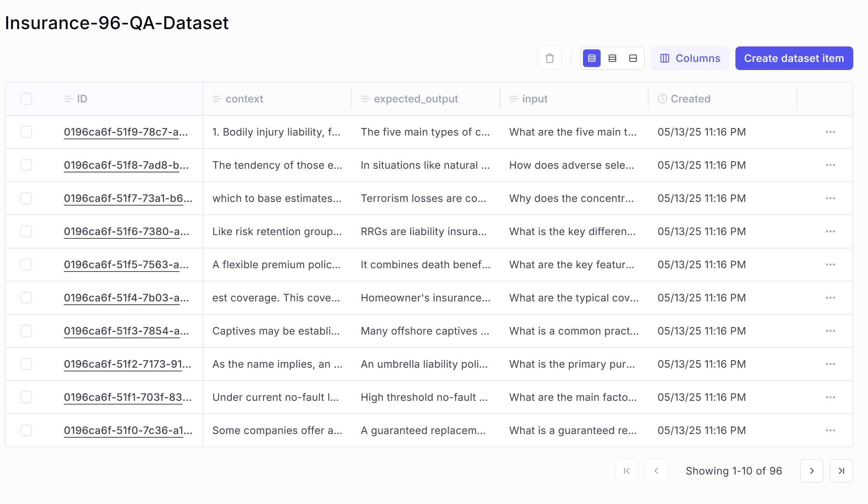The height and width of the screenshot is (504, 868).
Task: Open row actions menu for 0196ca6f-51f8 row
Action: coord(830,165)
